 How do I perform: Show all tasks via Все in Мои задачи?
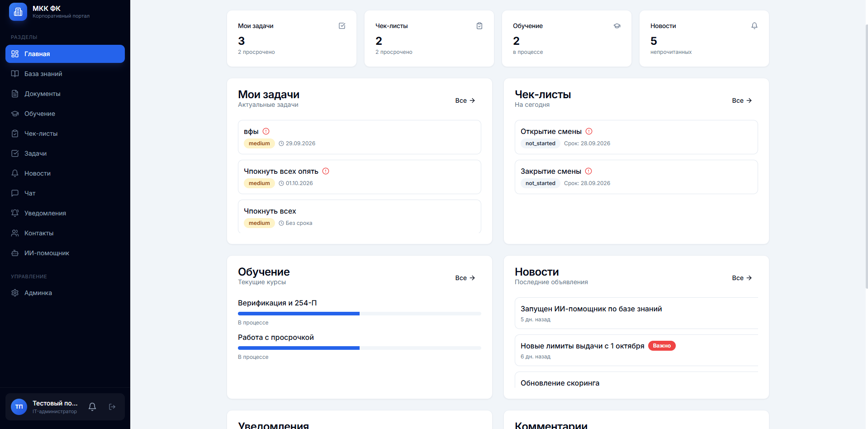pos(465,100)
